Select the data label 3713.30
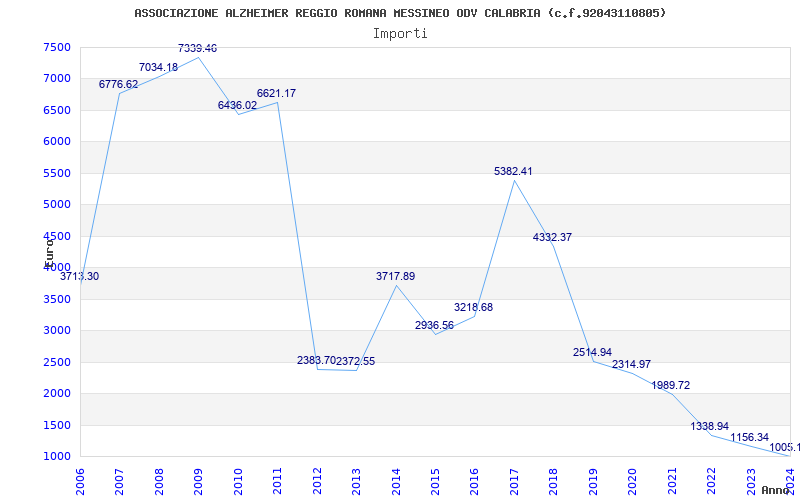 tap(80, 277)
